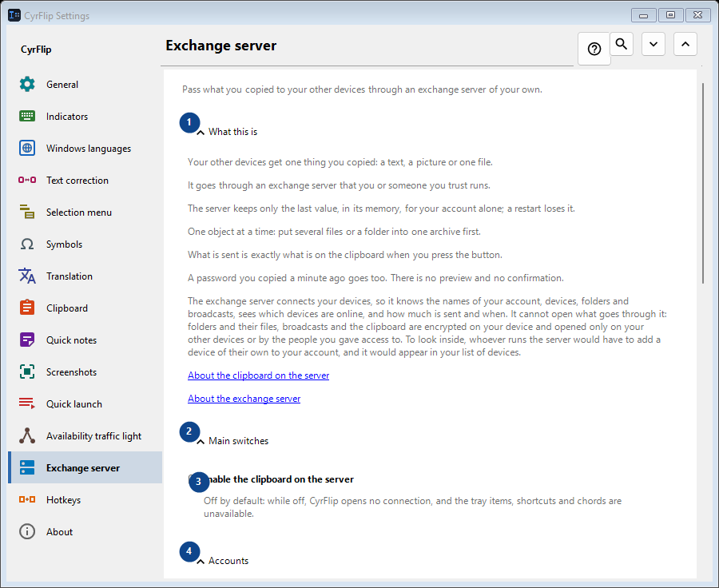719x588 pixels.
Task: Click text "It goes through an exchange server"
Action: coord(264,185)
